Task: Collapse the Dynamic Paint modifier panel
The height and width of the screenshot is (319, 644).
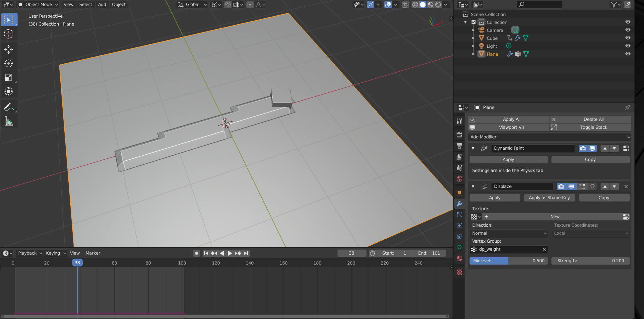Action: 473,148
